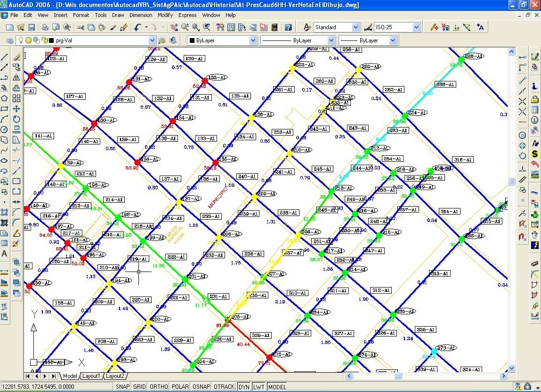Select the Line draw tool
The image size is (541, 392).
pyautogui.click(x=5, y=56)
